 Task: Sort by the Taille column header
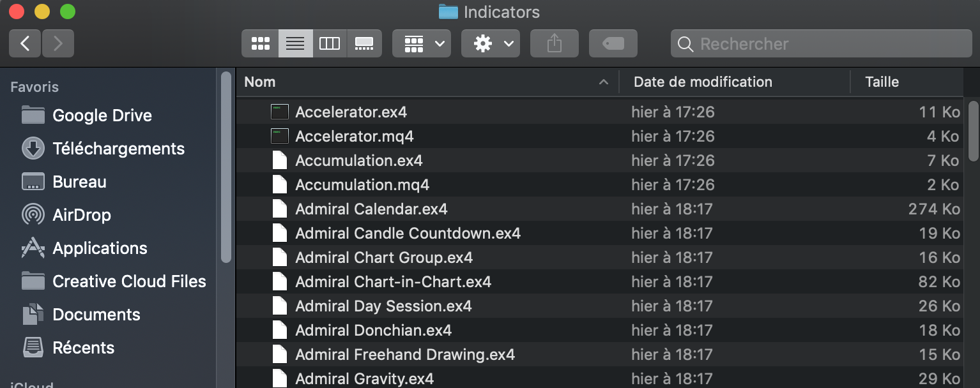coord(907,82)
